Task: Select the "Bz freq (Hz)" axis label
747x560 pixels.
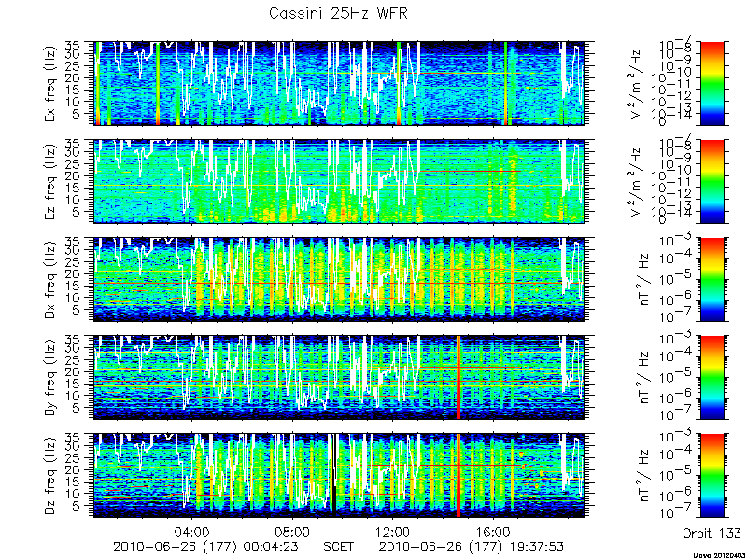Action: 51,476
